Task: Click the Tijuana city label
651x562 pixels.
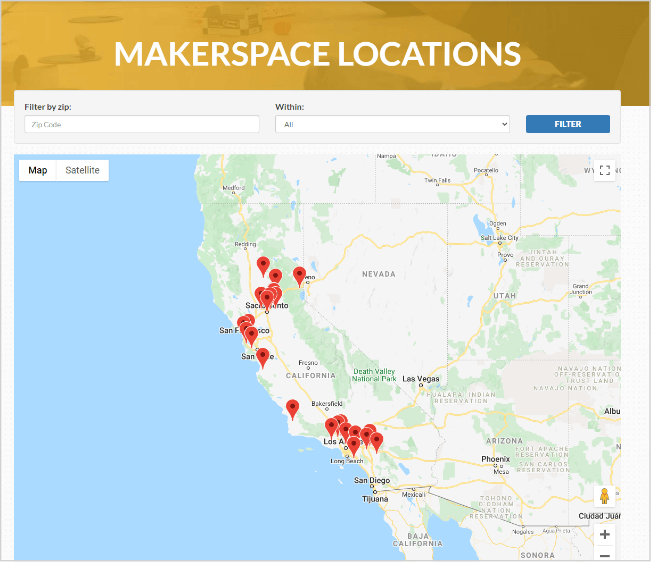Action: tap(375, 498)
